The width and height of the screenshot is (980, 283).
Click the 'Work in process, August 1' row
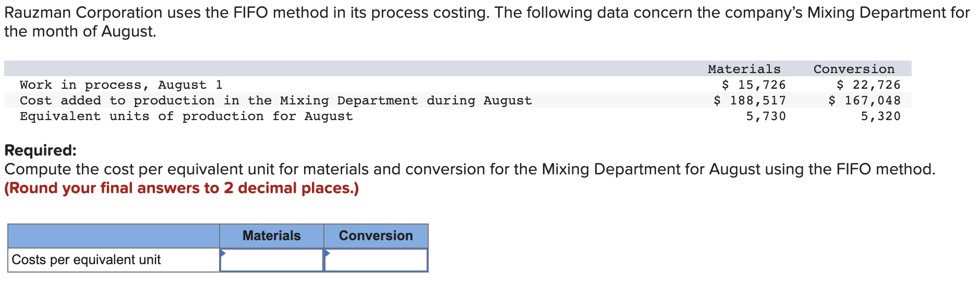click(x=458, y=85)
